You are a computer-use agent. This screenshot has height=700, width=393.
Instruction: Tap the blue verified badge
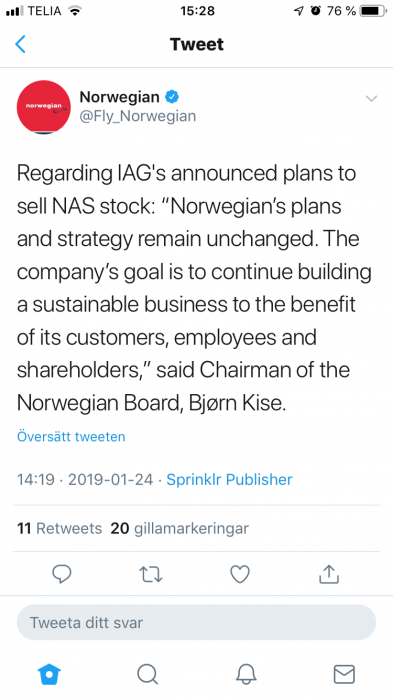tap(171, 96)
